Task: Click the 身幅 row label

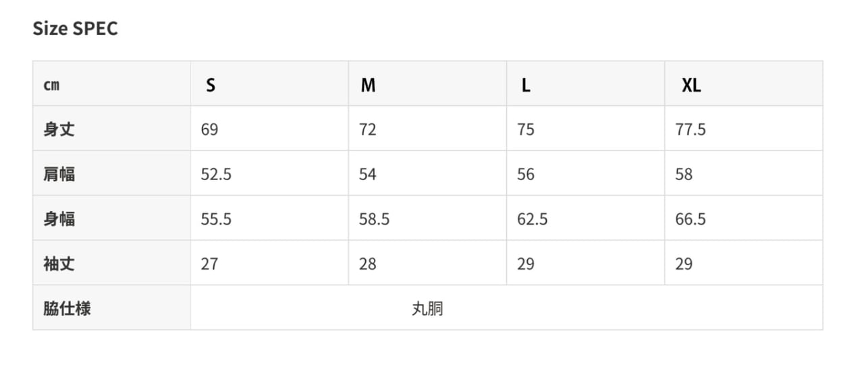Action: pyautogui.click(x=59, y=219)
